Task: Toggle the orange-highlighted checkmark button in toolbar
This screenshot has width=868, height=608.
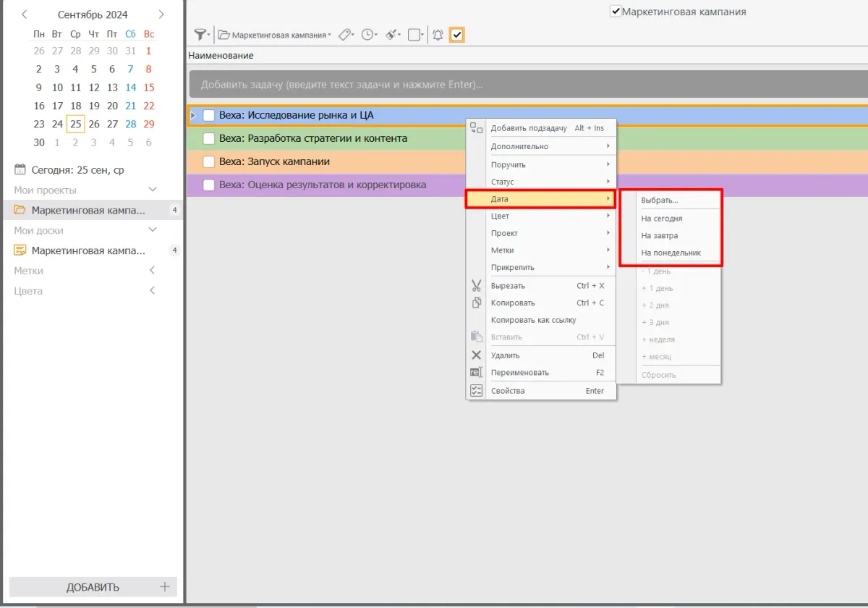Action: (457, 35)
